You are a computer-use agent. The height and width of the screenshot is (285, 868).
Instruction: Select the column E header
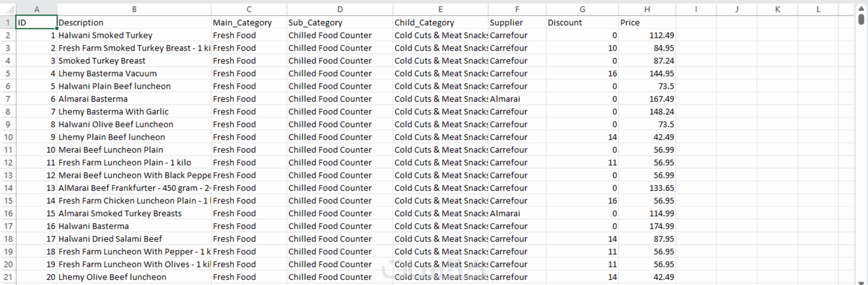click(440, 9)
